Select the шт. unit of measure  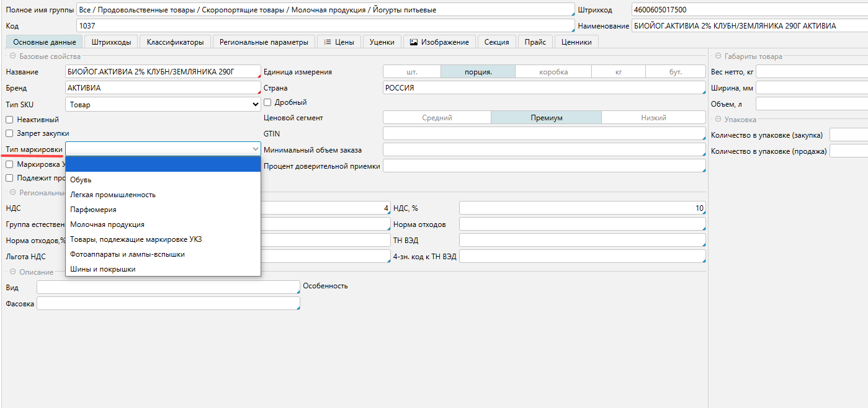pos(411,72)
